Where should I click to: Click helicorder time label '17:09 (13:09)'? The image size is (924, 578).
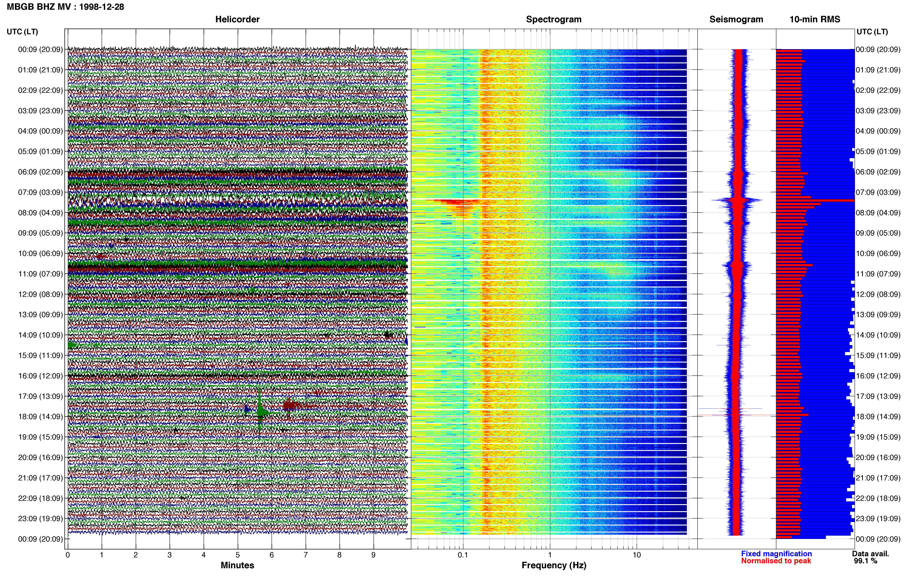click(x=40, y=396)
